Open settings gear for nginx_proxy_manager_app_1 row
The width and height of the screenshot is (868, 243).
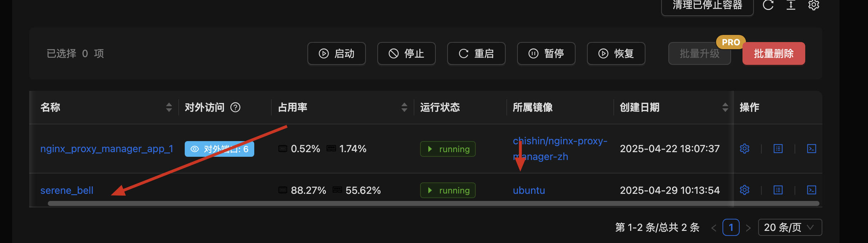[744, 149]
